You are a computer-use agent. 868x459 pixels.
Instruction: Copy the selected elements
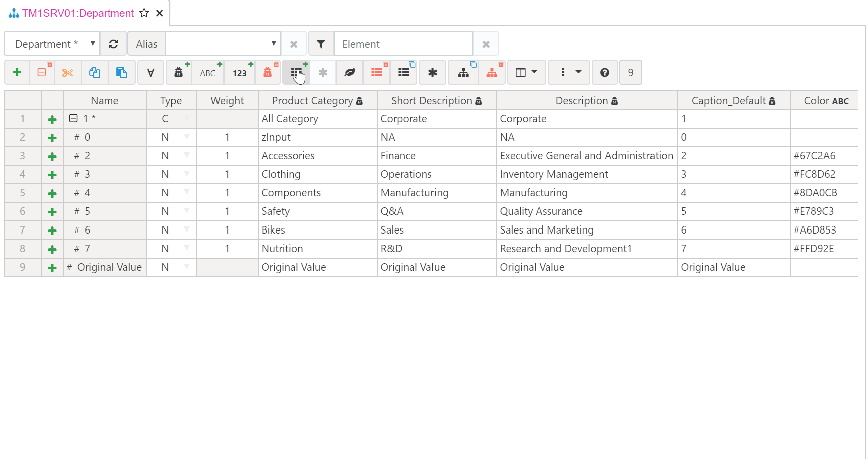[x=95, y=72]
